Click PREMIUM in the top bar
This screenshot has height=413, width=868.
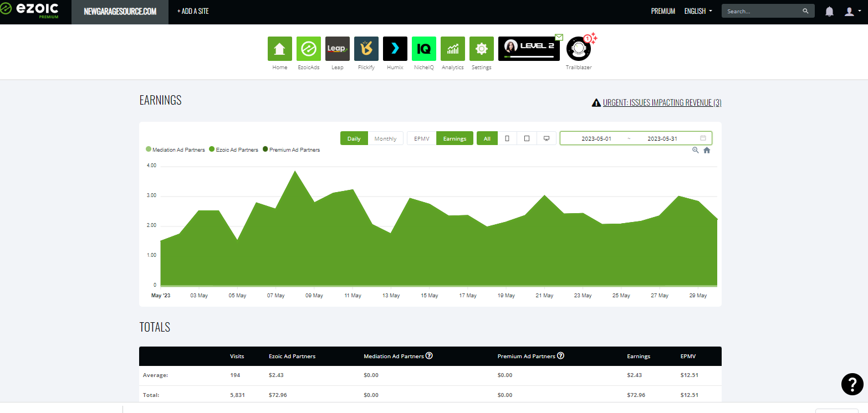(x=663, y=11)
